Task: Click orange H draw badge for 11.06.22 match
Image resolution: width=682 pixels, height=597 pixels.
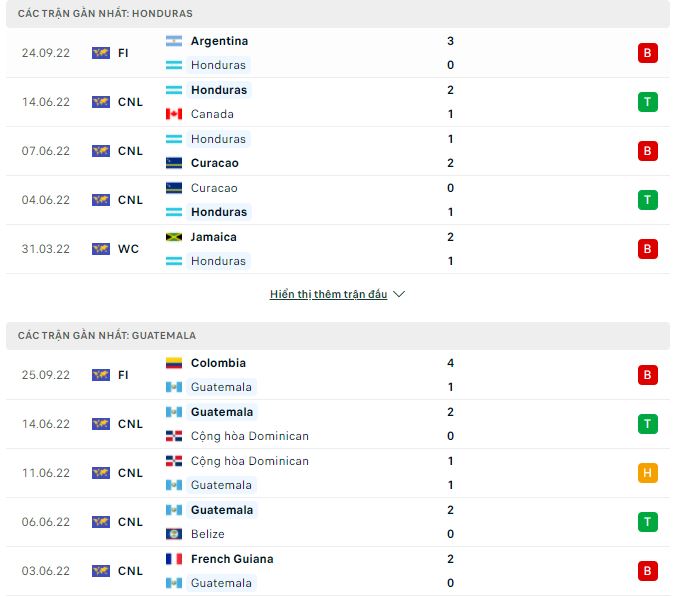Action: tap(647, 473)
